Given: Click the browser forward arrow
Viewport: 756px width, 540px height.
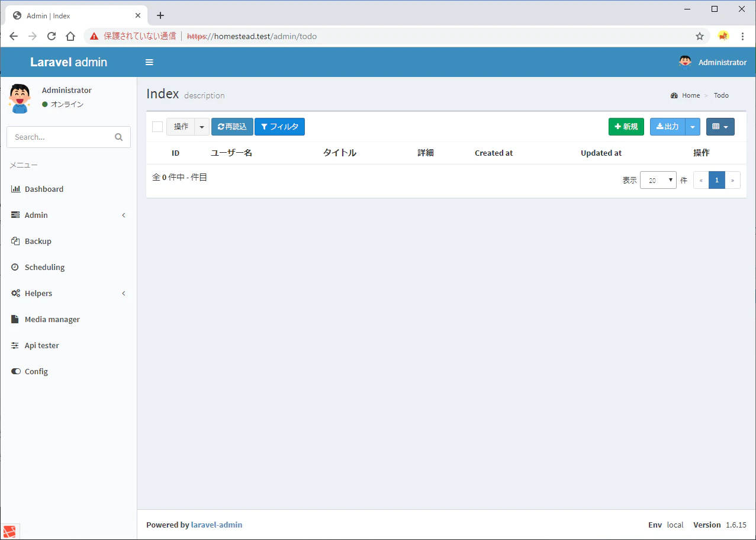Looking at the screenshot, I should [x=33, y=36].
